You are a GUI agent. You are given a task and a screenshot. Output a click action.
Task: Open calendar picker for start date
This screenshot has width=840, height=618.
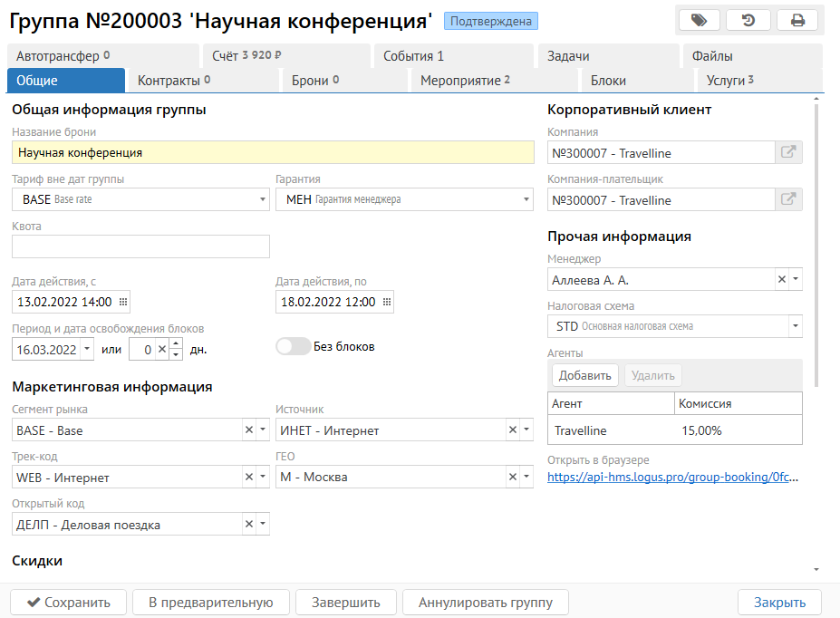(x=123, y=302)
